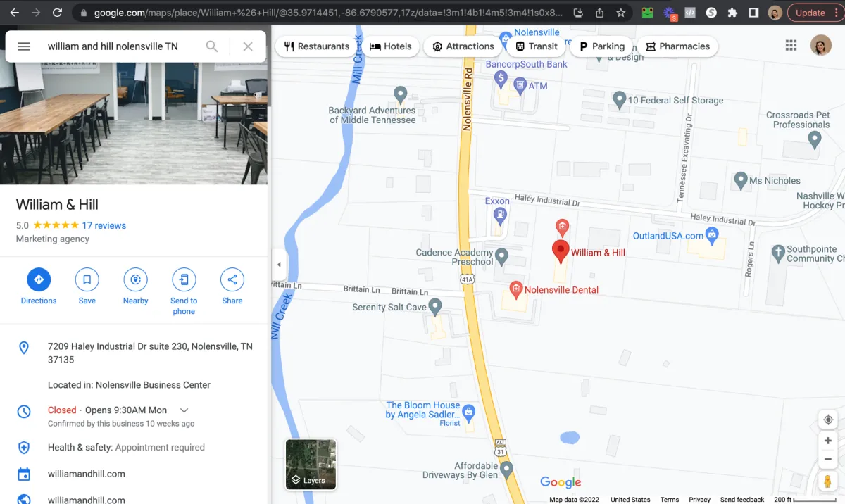Show your location on the map

(x=828, y=420)
